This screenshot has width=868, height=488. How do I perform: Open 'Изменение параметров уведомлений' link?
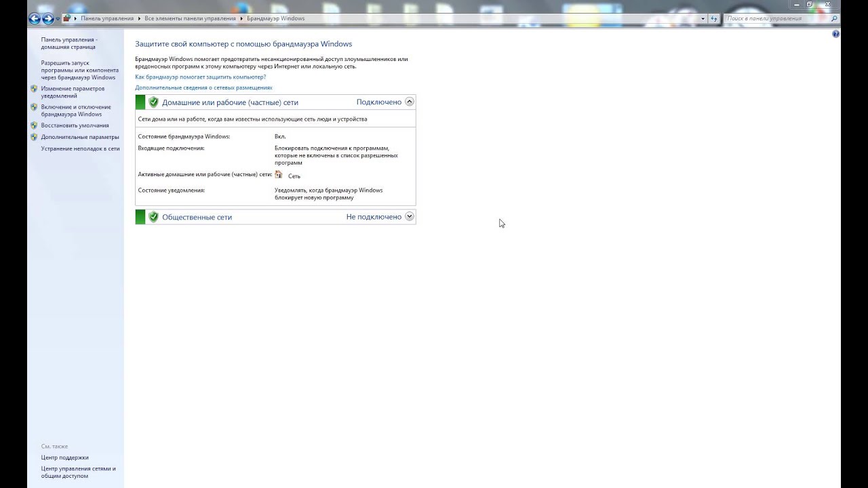tap(73, 92)
